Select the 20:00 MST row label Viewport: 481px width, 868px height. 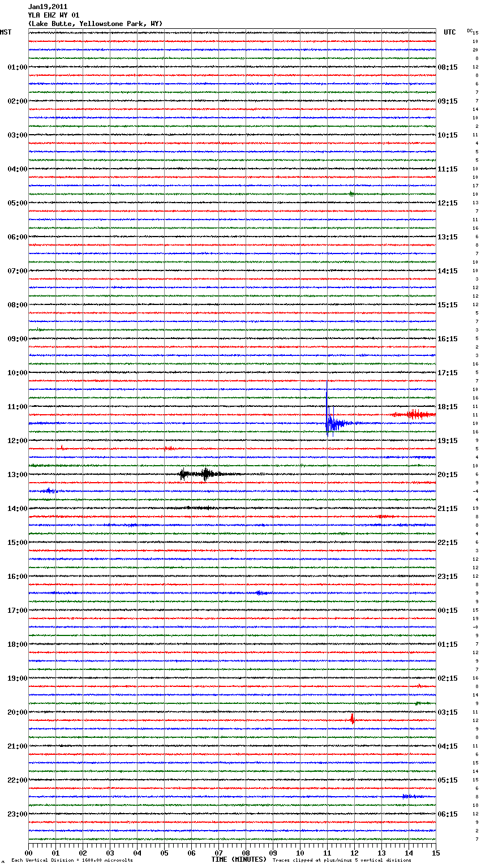(x=18, y=712)
